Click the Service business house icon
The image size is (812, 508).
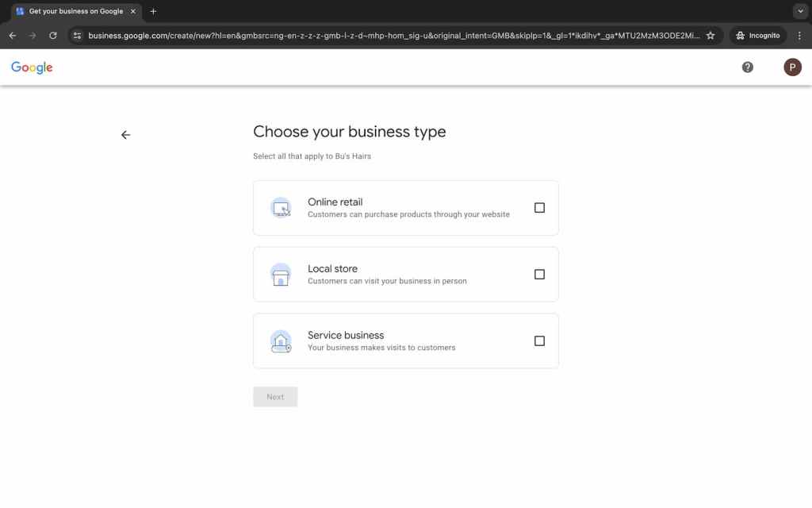[x=281, y=341]
